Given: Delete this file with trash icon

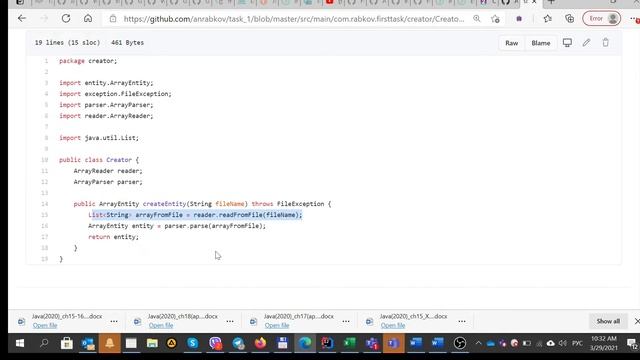Looking at the screenshot, I should (605, 42).
